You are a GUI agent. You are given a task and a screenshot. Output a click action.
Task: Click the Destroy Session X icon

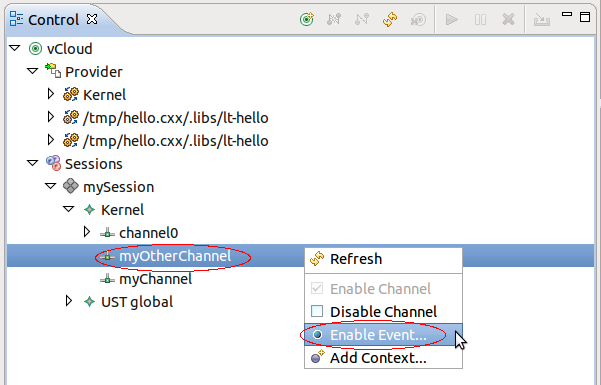click(x=508, y=19)
